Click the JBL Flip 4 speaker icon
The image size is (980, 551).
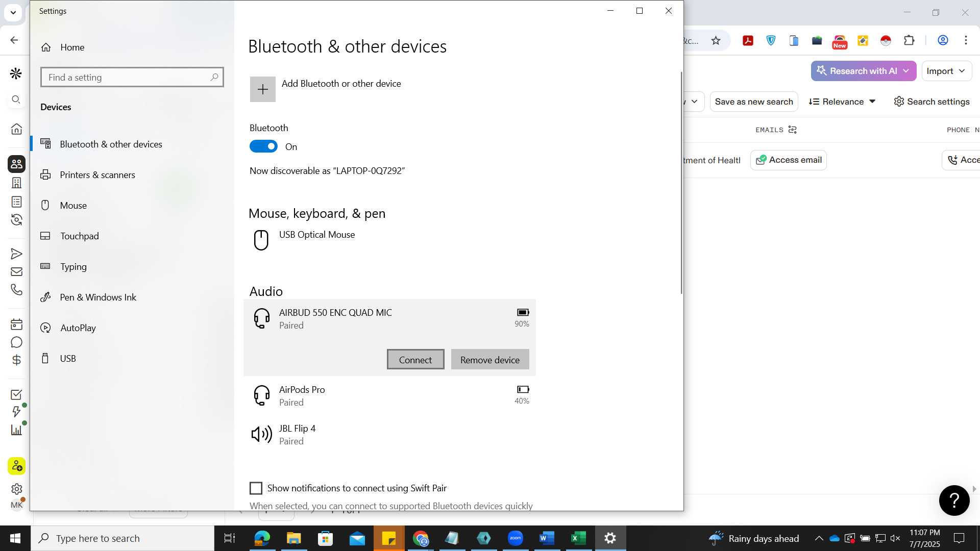coord(262,434)
